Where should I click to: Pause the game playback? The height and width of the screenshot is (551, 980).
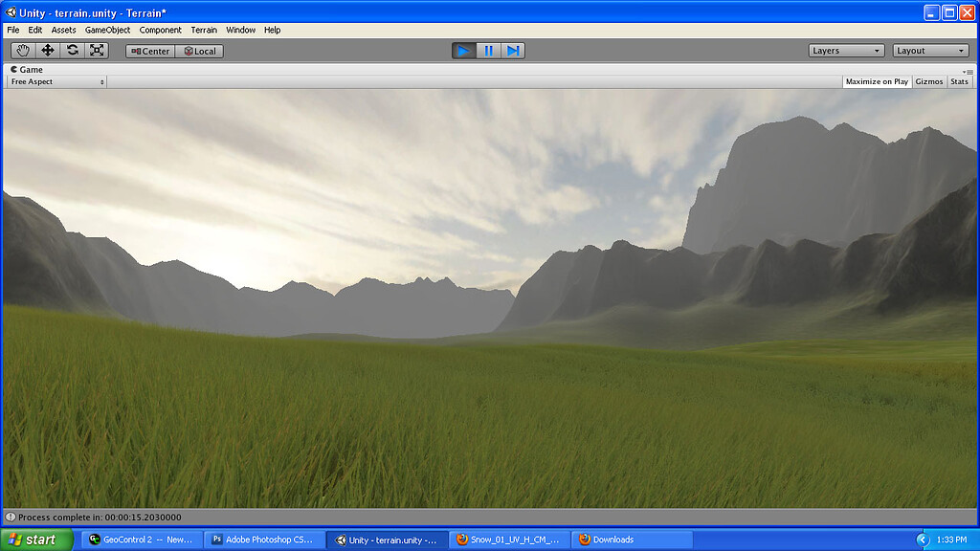click(x=489, y=50)
